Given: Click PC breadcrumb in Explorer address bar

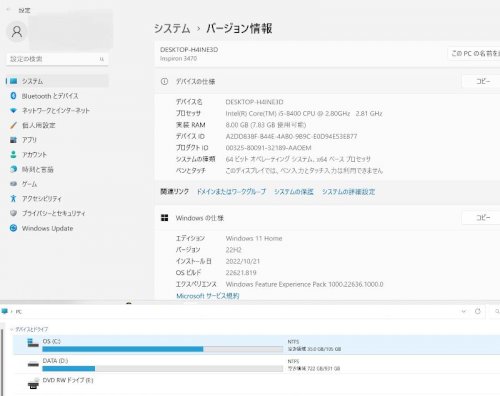Looking at the screenshot, I should coord(19,312).
